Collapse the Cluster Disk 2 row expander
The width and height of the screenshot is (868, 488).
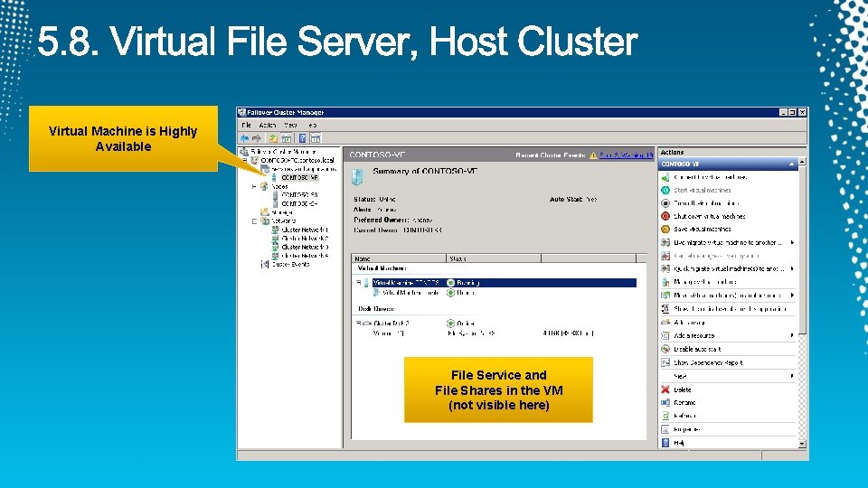pyautogui.click(x=359, y=324)
